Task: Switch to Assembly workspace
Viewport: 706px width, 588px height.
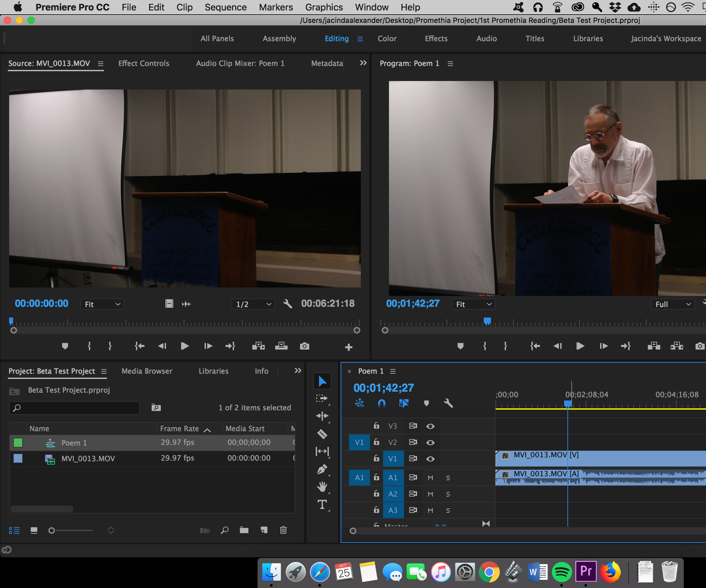Action: coord(279,39)
